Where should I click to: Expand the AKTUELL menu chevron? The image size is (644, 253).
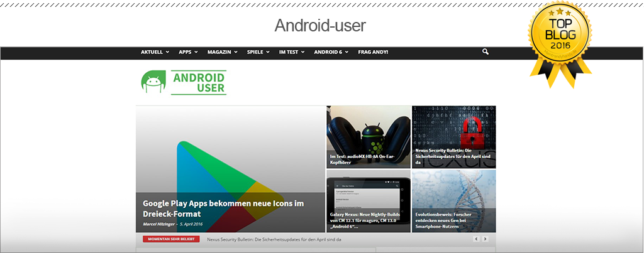point(167,53)
